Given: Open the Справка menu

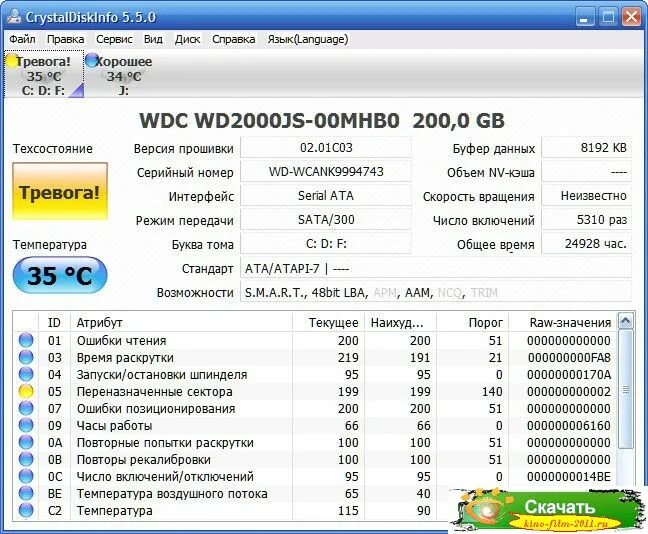Looking at the screenshot, I should [x=233, y=39].
